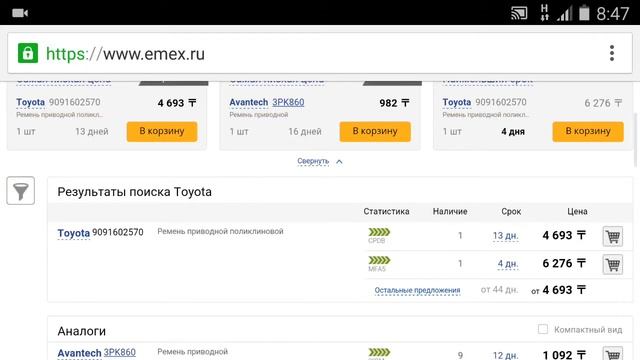Add the 6 276 Toyota offer to cart icon
Screen dimensions: 640x360
(613, 264)
